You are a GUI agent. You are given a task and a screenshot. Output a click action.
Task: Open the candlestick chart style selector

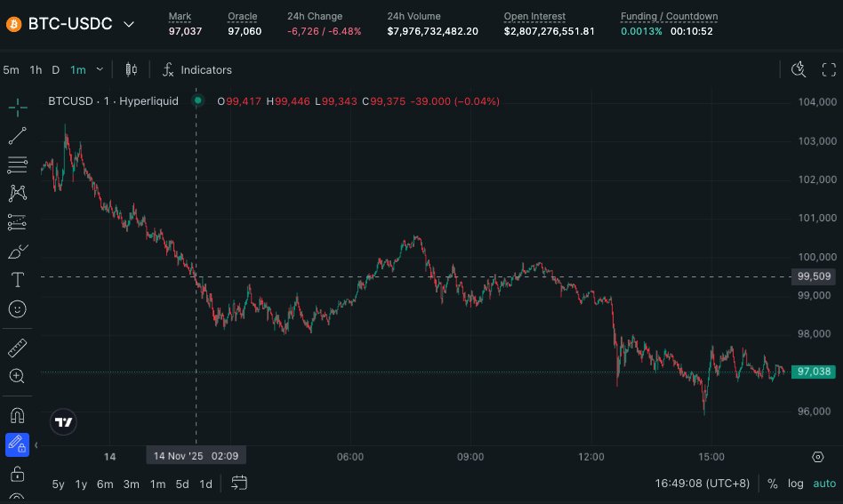[x=132, y=69]
